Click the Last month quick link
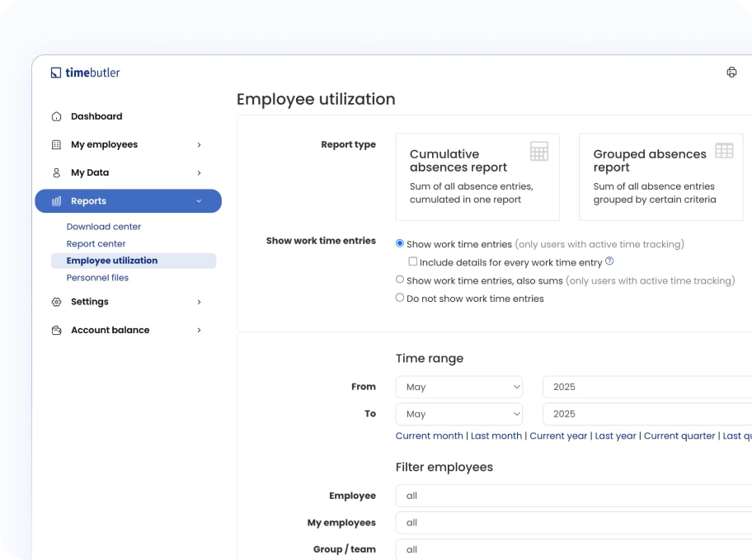The image size is (752, 560). 496,435
